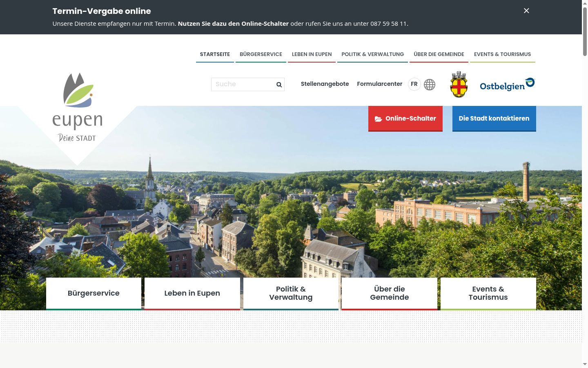Select the Politik & Verwaltung tile
The height and width of the screenshot is (368, 588).
291,294
